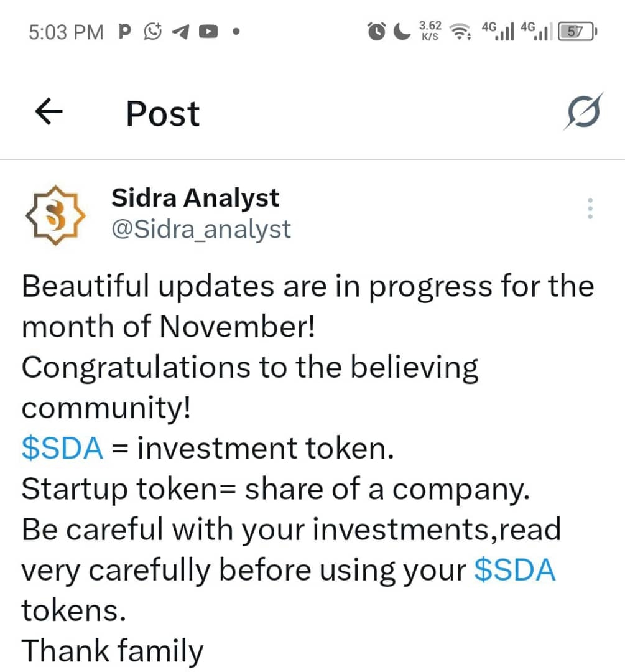Tap the $SDA cashtag after "using your"
This screenshot has width=625, height=672.
(514, 569)
